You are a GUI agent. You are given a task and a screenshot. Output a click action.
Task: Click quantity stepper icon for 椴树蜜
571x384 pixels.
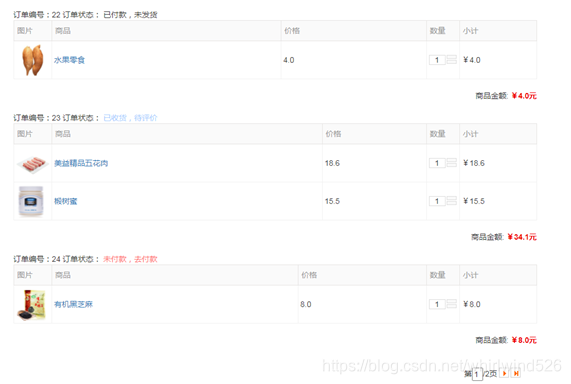click(452, 201)
